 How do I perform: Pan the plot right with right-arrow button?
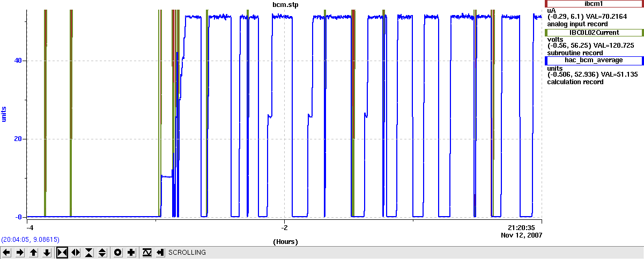[20, 252]
